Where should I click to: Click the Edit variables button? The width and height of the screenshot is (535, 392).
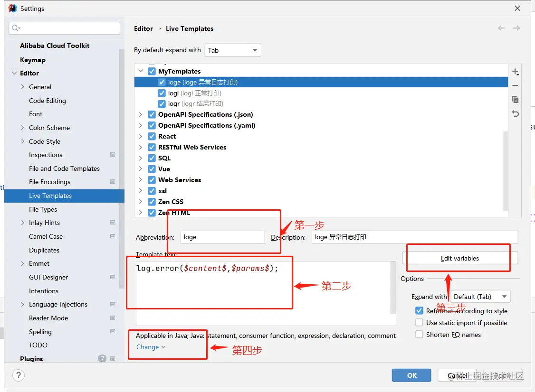pyautogui.click(x=460, y=258)
